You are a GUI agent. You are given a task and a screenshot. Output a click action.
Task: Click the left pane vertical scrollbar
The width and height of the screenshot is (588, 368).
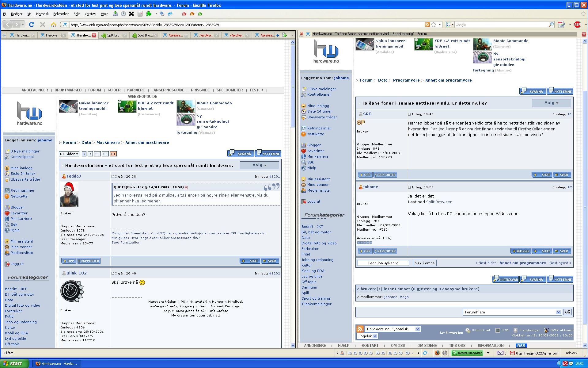tap(293, 193)
